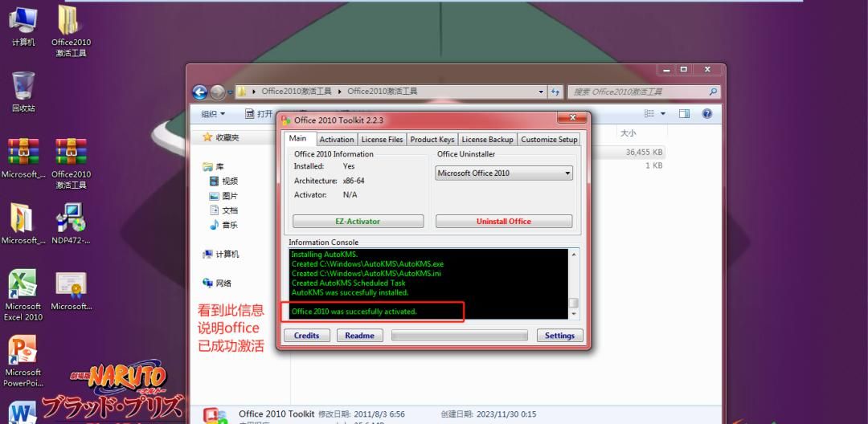
Task: Open the 回收站 recycle bin icon
Action: click(x=23, y=92)
